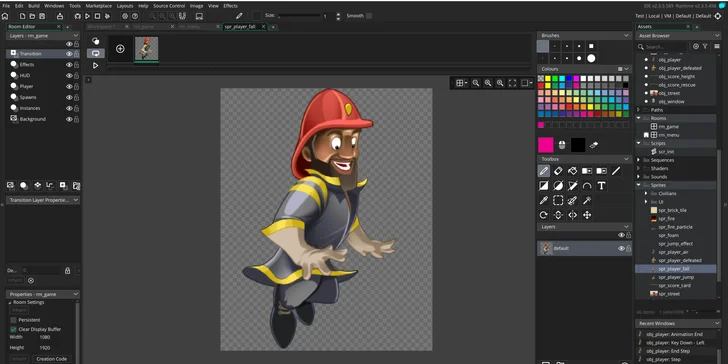728x364 pixels.
Task: Expand the Paths folder
Action: [638, 110]
